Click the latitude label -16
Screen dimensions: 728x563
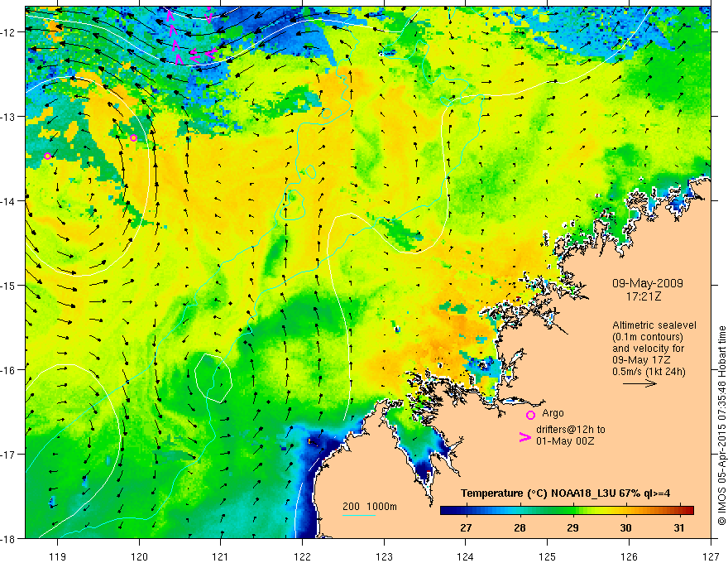tap(8, 370)
